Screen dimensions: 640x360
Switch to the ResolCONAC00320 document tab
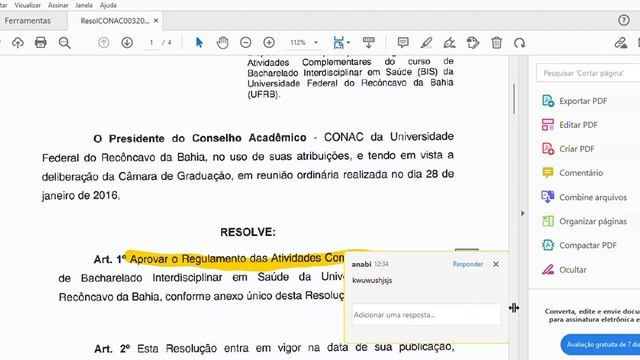115,21
